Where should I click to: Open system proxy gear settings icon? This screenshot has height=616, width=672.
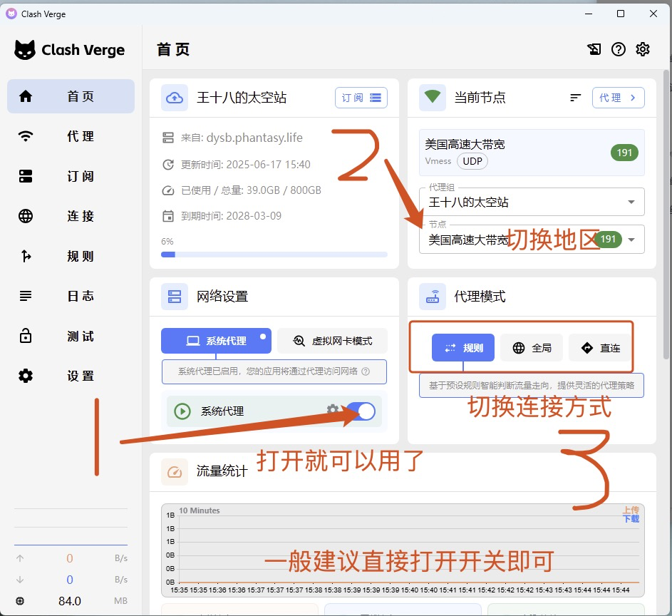[x=332, y=409]
